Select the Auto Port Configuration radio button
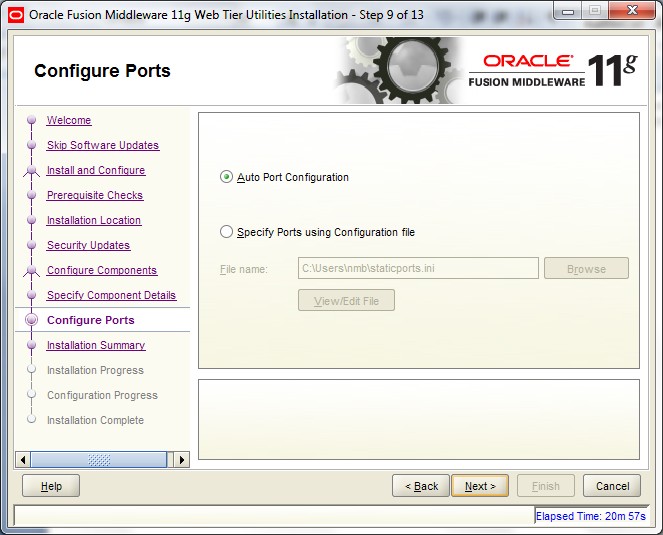This screenshot has height=535, width=663. pyautogui.click(x=226, y=177)
